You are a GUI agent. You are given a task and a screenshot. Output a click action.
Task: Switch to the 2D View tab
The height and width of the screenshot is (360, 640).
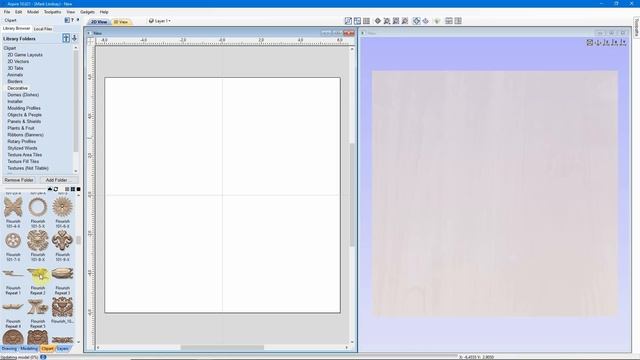(99, 22)
